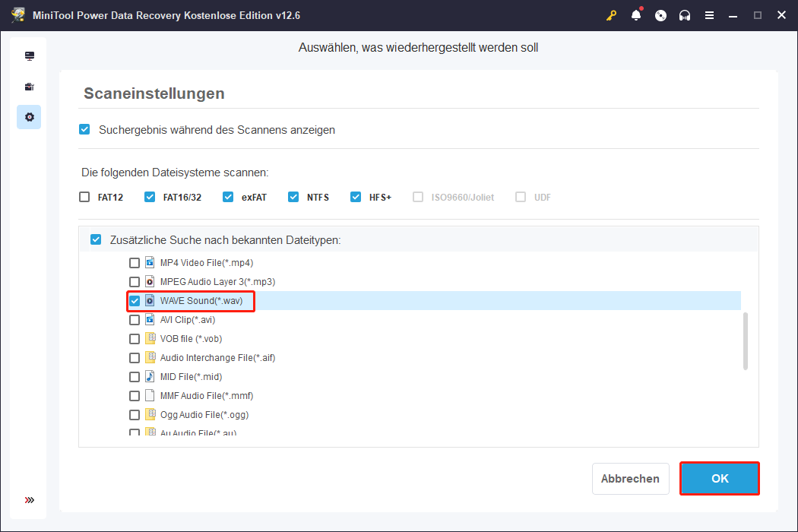Click the Ogg audio file type icon
Screen dimensions: 798x532
150,414
